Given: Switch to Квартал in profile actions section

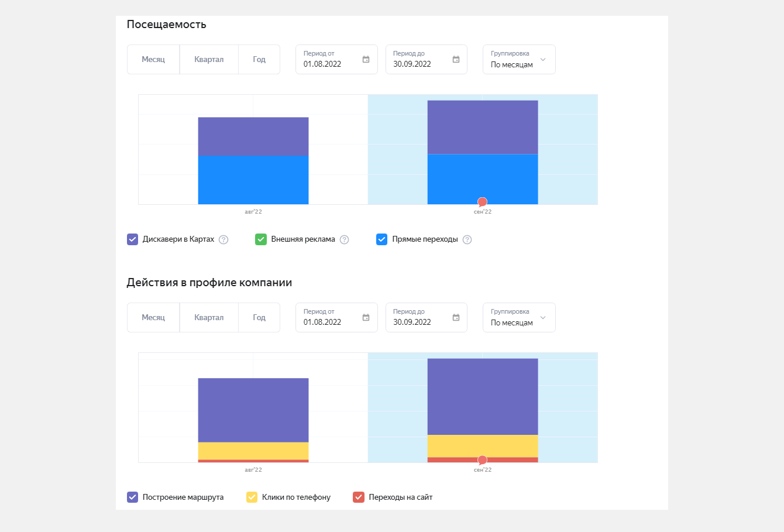Looking at the screenshot, I should (209, 318).
